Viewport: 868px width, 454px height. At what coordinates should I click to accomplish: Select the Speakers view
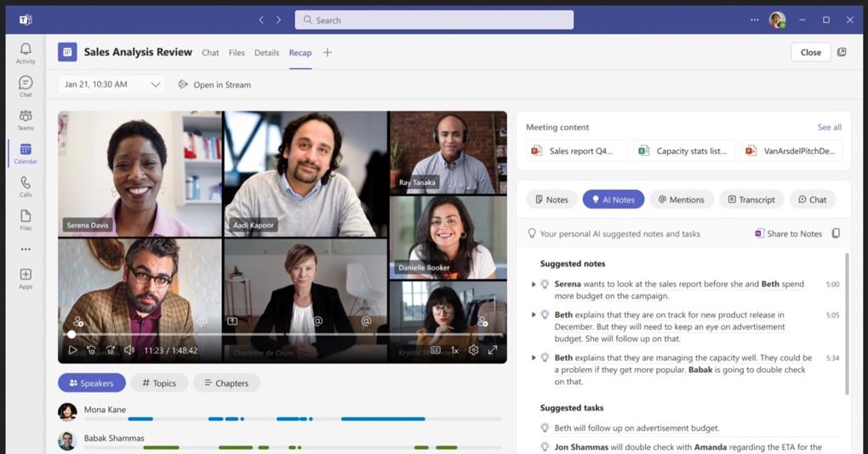click(91, 383)
